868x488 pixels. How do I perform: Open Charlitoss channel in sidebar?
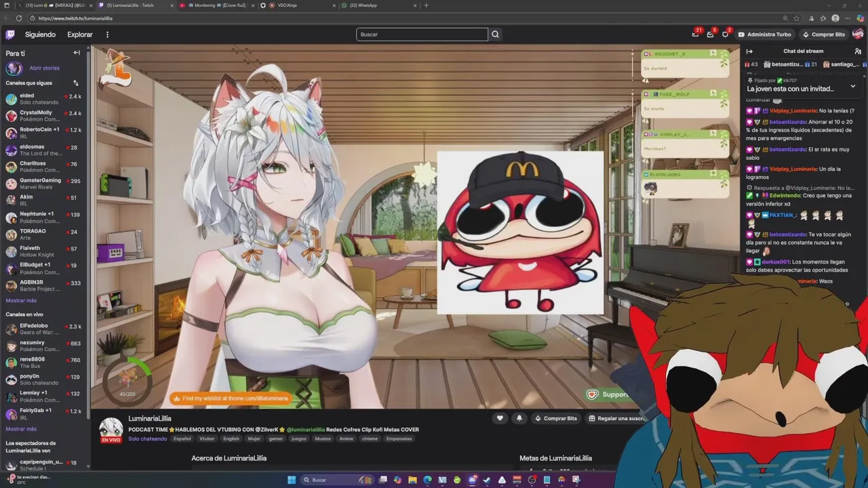tap(43, 167)
